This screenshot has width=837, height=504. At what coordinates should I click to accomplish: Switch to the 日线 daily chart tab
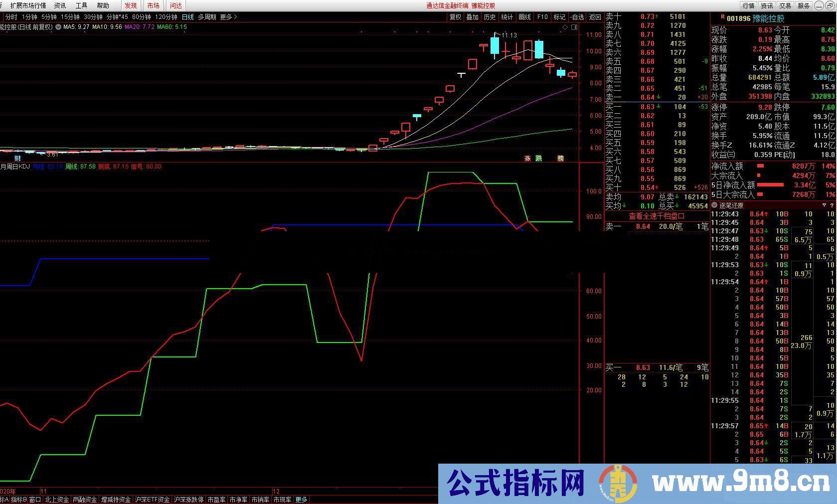pyautogui.click(x=188, y=16)
